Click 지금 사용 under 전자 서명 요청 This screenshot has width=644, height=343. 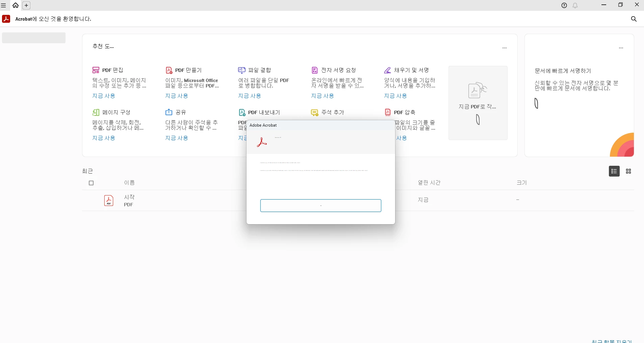323,96
